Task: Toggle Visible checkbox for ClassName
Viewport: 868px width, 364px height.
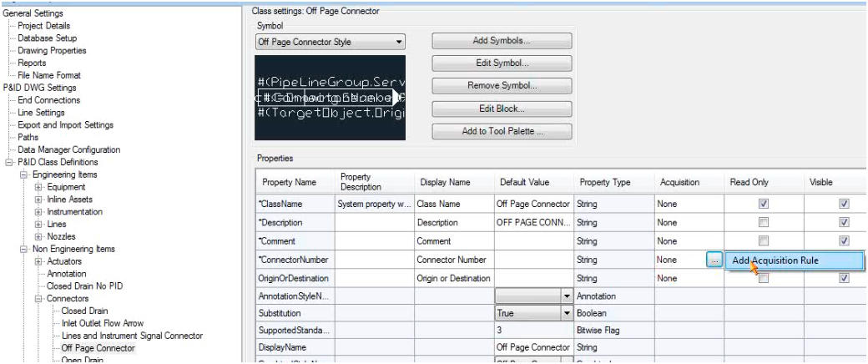Action: pyautogui.click(x=844, y=204)
